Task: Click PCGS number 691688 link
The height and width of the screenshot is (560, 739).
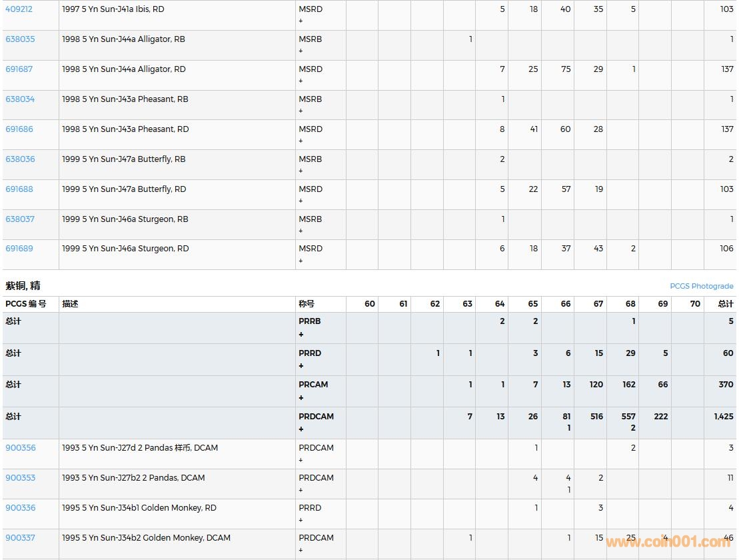Action: pyautogui.click(x=19, y=189)
